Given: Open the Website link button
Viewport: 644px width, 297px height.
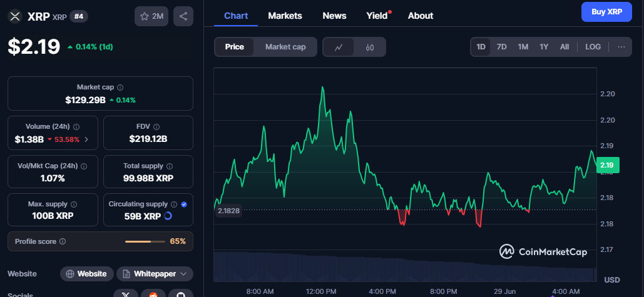Looking at the screenshot, I should [86, 274].
